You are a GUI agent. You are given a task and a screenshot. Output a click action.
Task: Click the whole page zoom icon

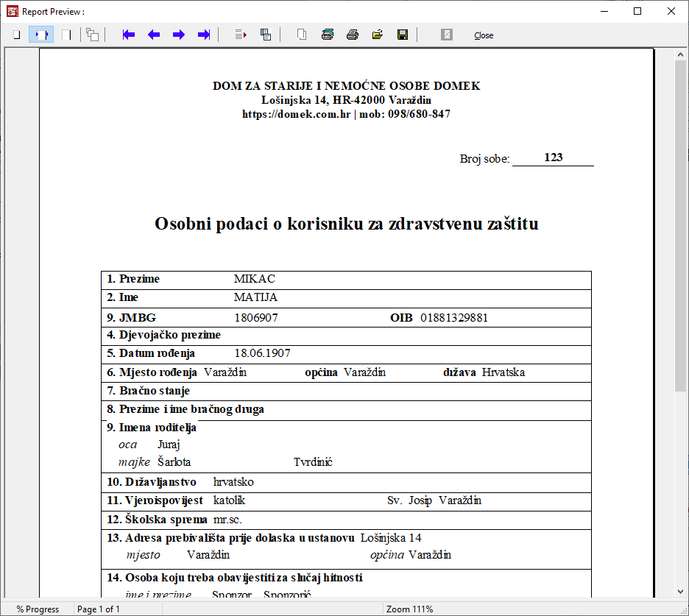tap(16, 35)
